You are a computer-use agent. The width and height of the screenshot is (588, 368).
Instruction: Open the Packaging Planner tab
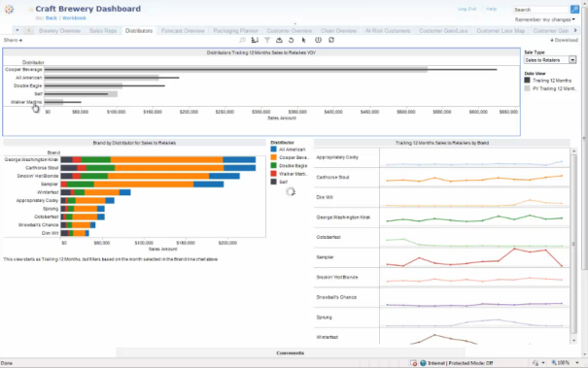[235, 31]
